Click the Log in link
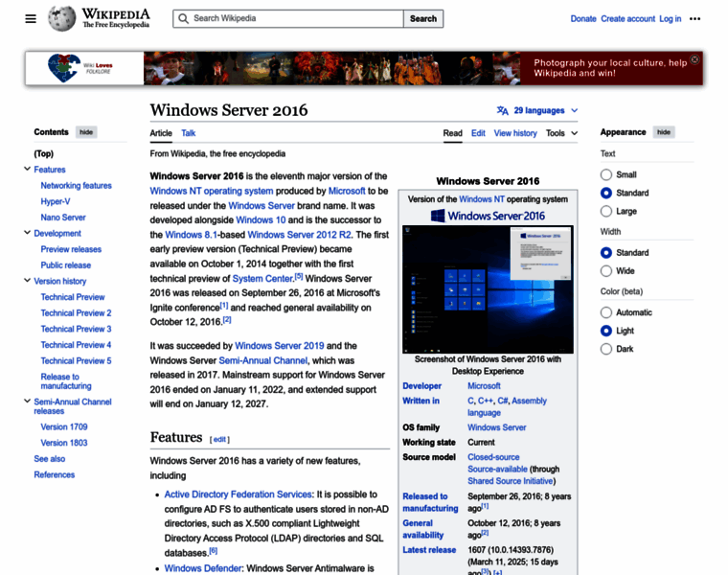The image size is (728, 575). pyautogui.click(x=670, y=18)
